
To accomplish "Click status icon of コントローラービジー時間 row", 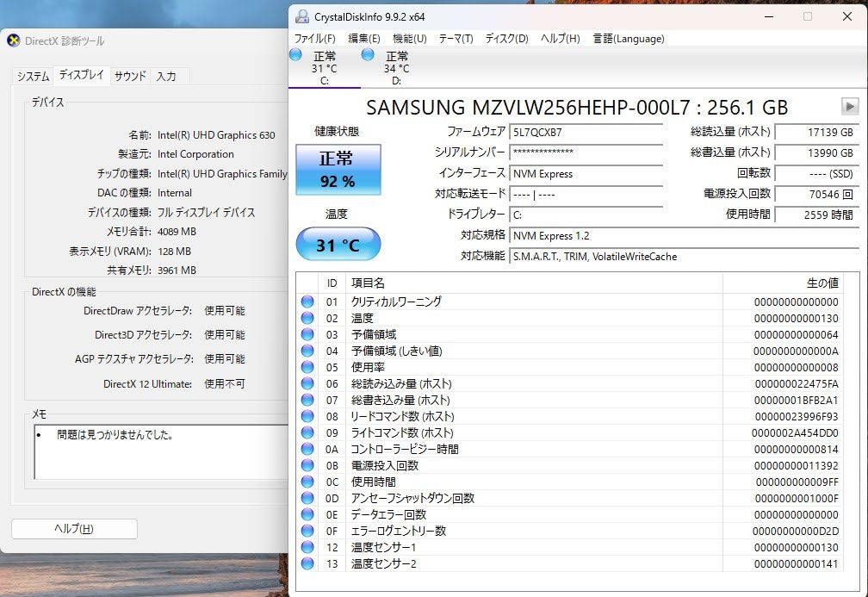I will tap(307, 449).
